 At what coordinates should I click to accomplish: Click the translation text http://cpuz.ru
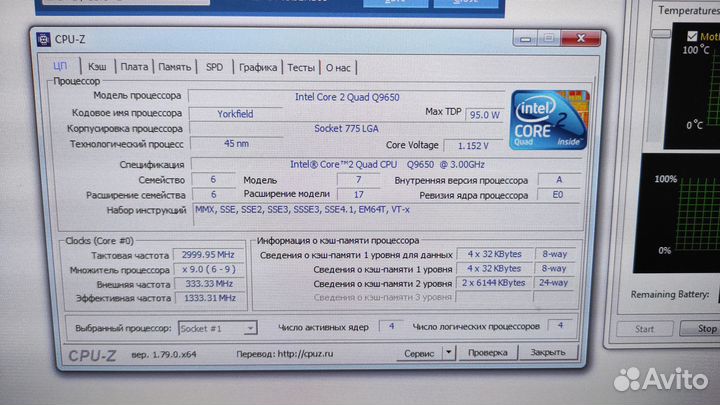pos(305,354)
